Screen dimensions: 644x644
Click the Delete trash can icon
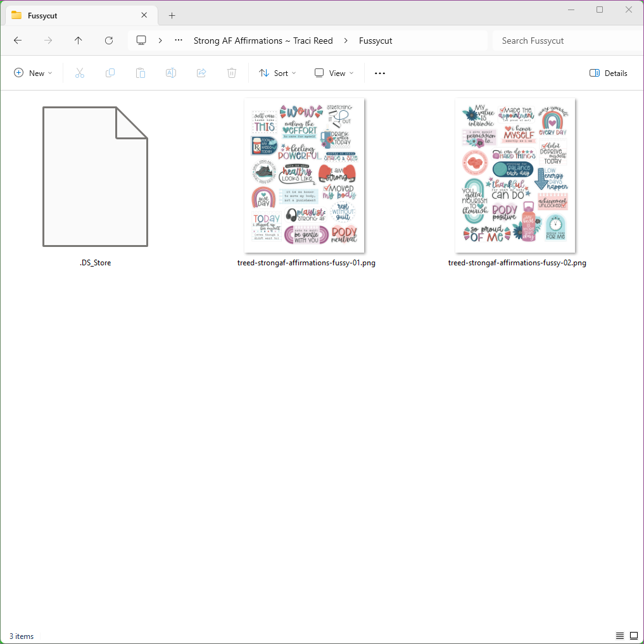pyautogui.click(x=232, y=73)
